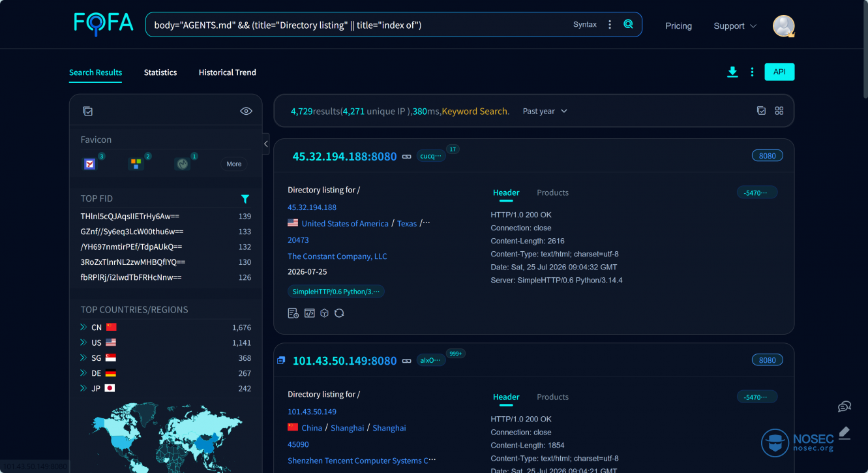Switch to the Statistics tab
This screenshot has height=473, width=868.
160,72
